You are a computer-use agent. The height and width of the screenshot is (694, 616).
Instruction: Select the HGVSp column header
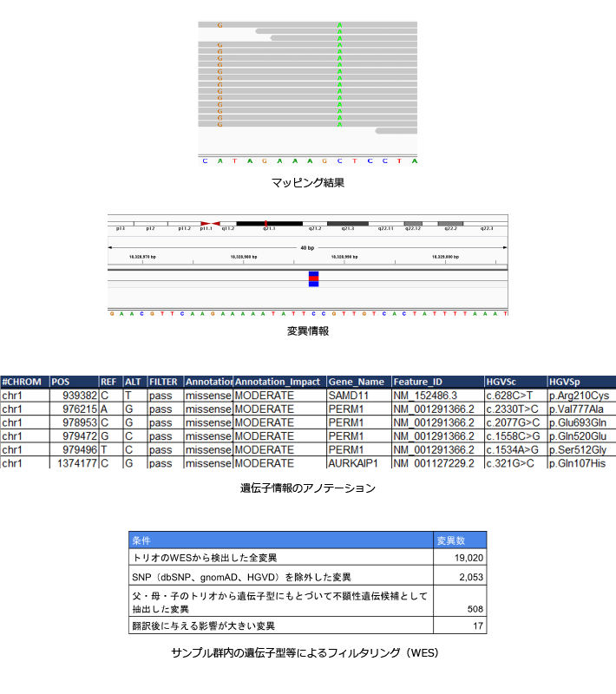580,382
